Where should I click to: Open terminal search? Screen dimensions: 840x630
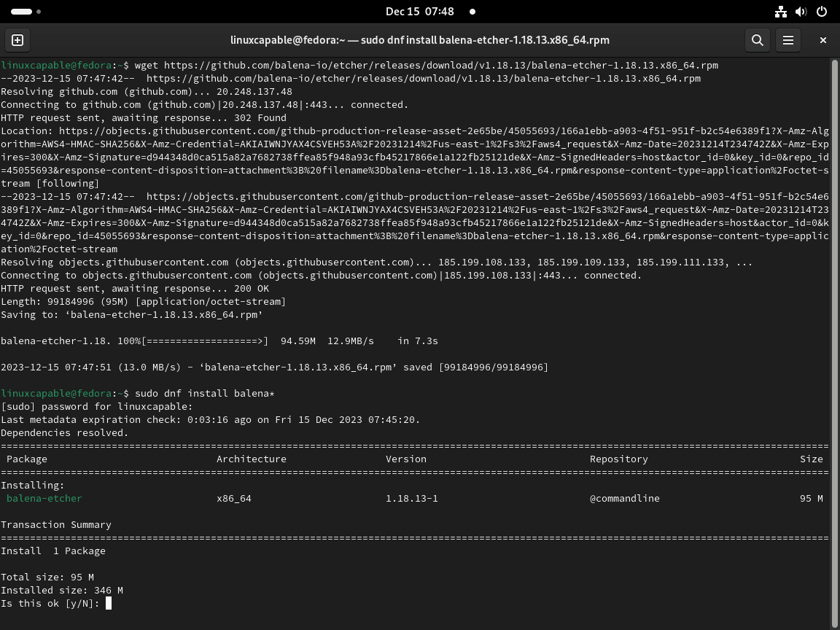[x=758, y=40]
